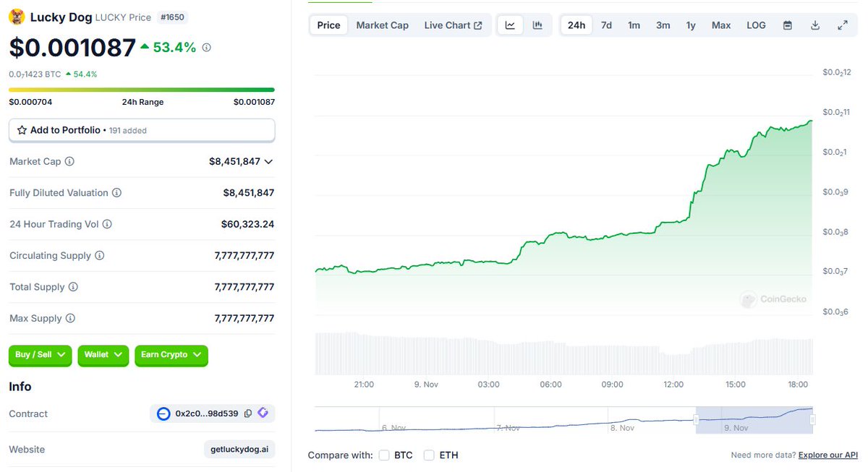Download the chart data icon
The width and height of the screenshot is (868, 472).
pos(815,25)
